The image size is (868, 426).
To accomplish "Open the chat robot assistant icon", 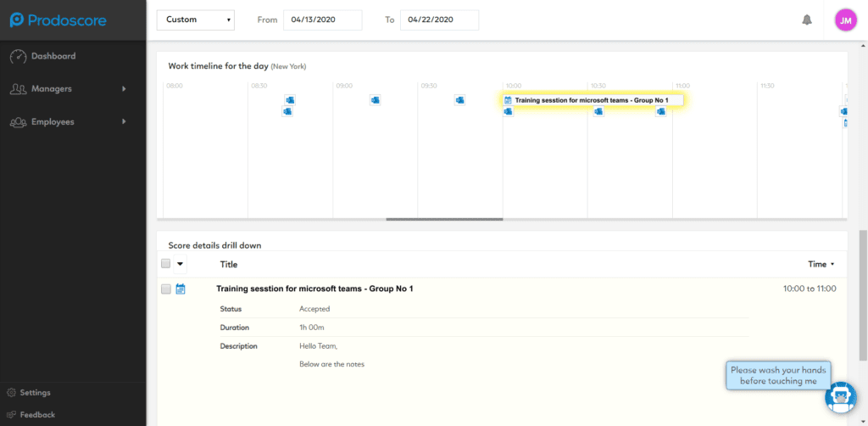I will (x=840, y=397).
